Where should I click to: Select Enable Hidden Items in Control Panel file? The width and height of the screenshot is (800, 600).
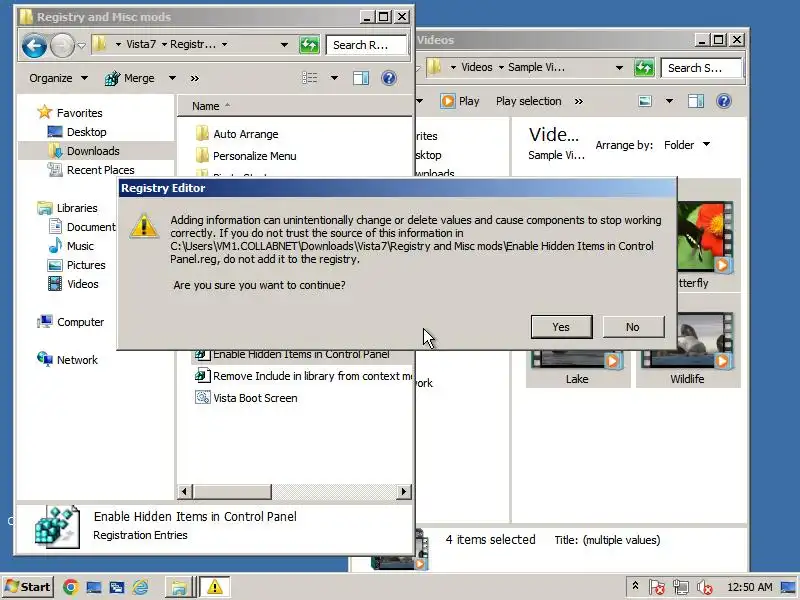[x=301, y=355]
